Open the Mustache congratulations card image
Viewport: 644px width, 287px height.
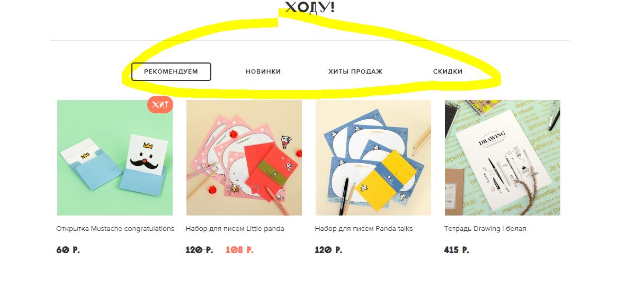(115, 158)
